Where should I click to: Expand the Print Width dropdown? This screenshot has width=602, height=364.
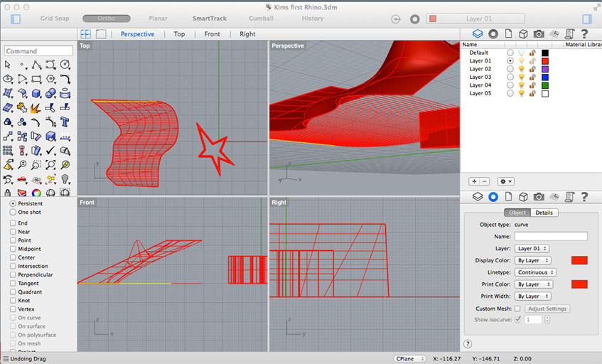click(x=533, y=296)
